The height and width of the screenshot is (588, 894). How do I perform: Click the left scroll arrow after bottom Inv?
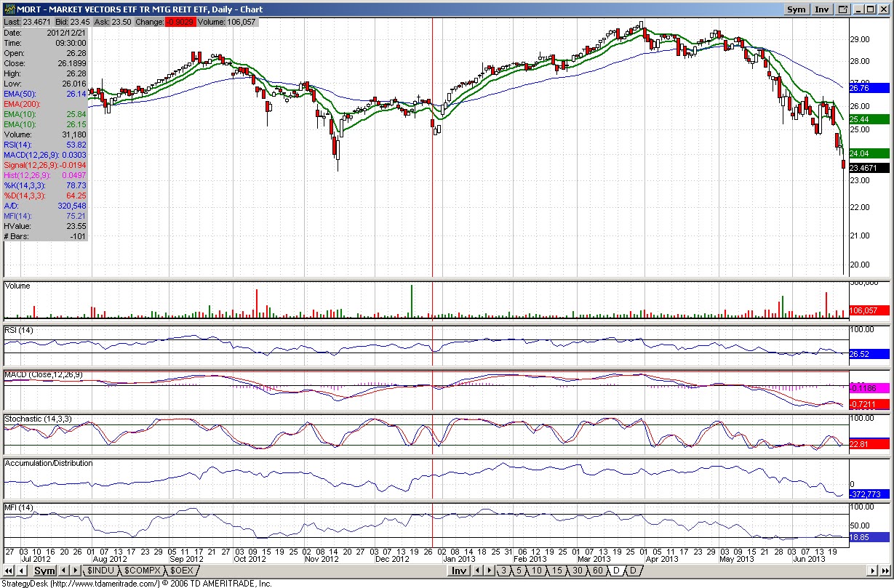pos(478,571)
